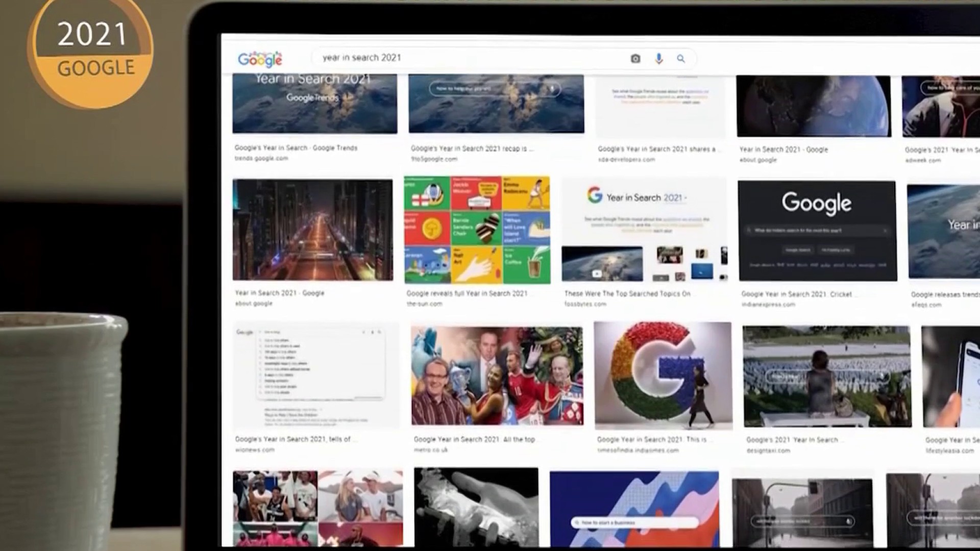
Task: Open link 'Google's Year in Search 2021 shares a ...'
Action: [659, 149]
